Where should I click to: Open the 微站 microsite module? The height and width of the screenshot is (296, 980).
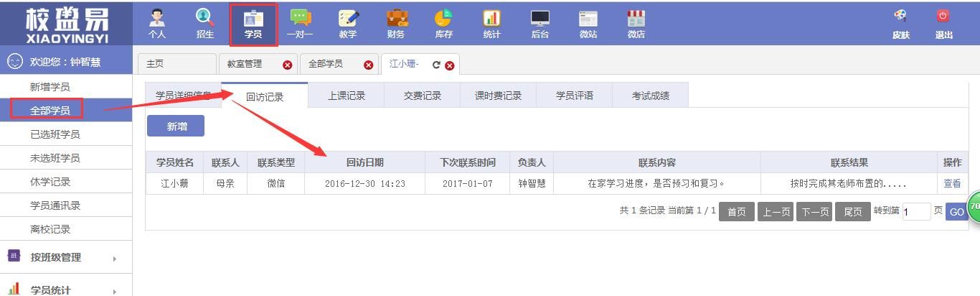point(588,24)
